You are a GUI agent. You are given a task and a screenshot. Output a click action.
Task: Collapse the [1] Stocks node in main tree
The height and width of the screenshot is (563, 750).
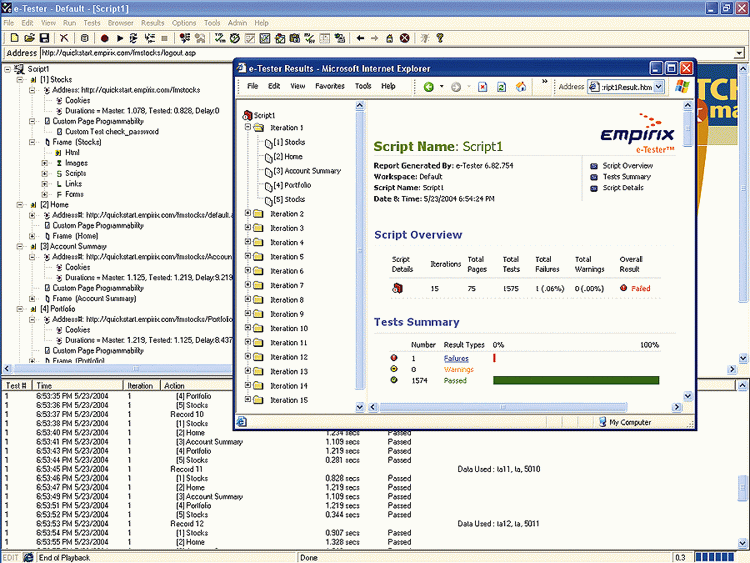tap(20, 79)
